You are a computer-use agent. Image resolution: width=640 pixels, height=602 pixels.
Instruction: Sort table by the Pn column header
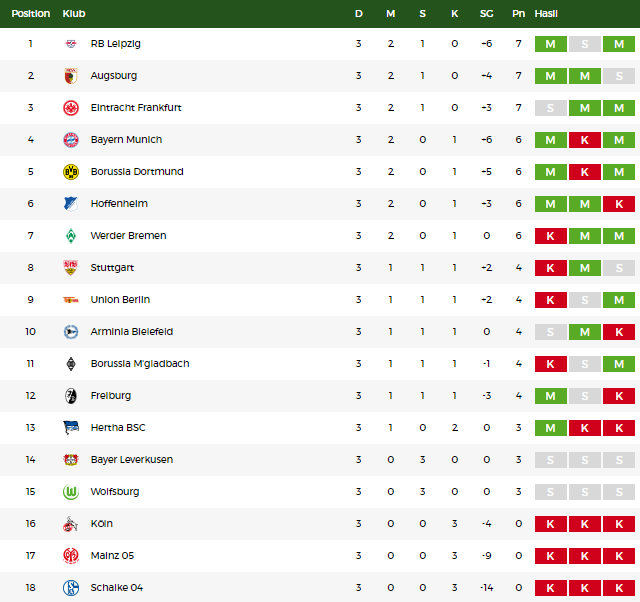[x=518, y=14]
